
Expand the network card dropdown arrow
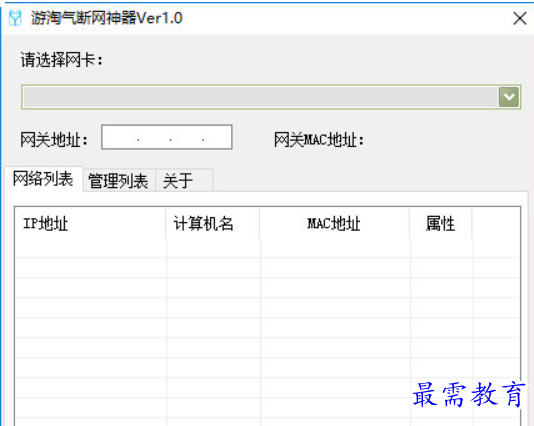pos(509,97)
